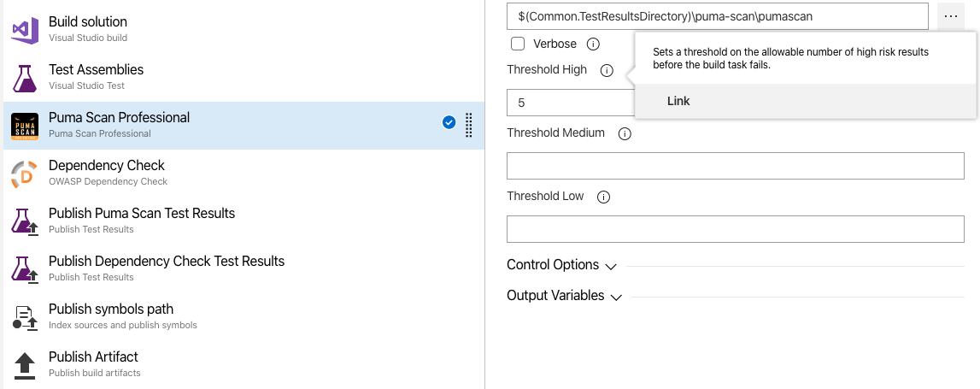Expand the Output Variables section

point(564,296)
